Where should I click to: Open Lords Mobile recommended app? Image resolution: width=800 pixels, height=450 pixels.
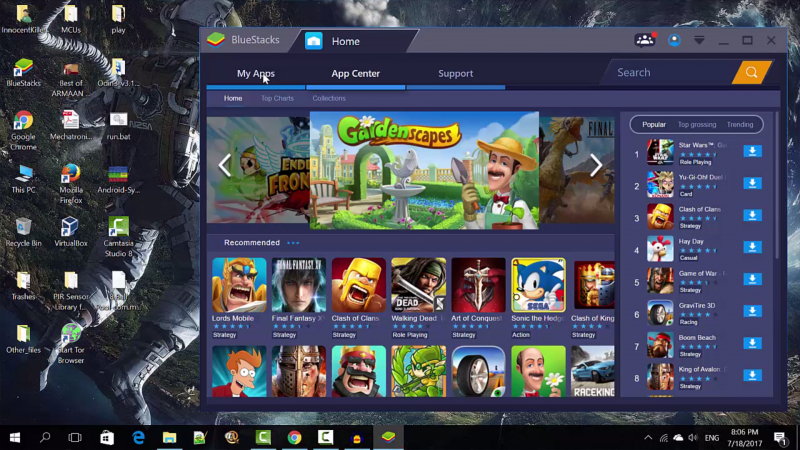coord(239,285)
